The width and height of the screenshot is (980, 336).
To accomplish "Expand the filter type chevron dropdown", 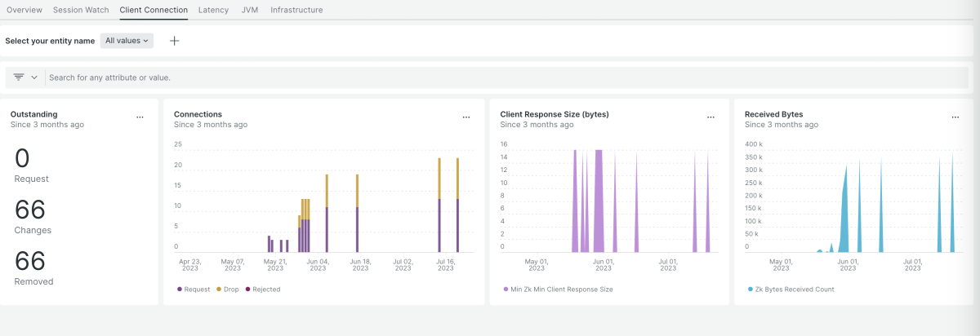I will [x=34, y=77].
